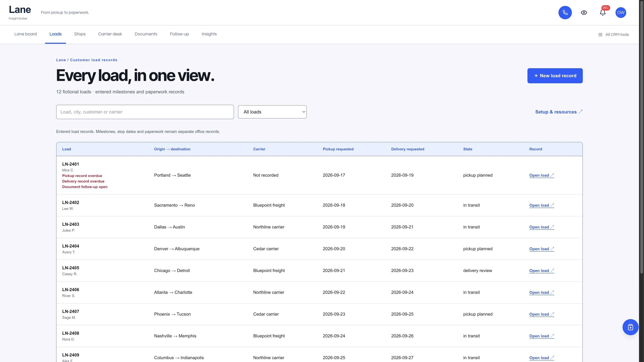
Task: Open notifications bell with 99+ badge
Action: (x=603, y=13)
